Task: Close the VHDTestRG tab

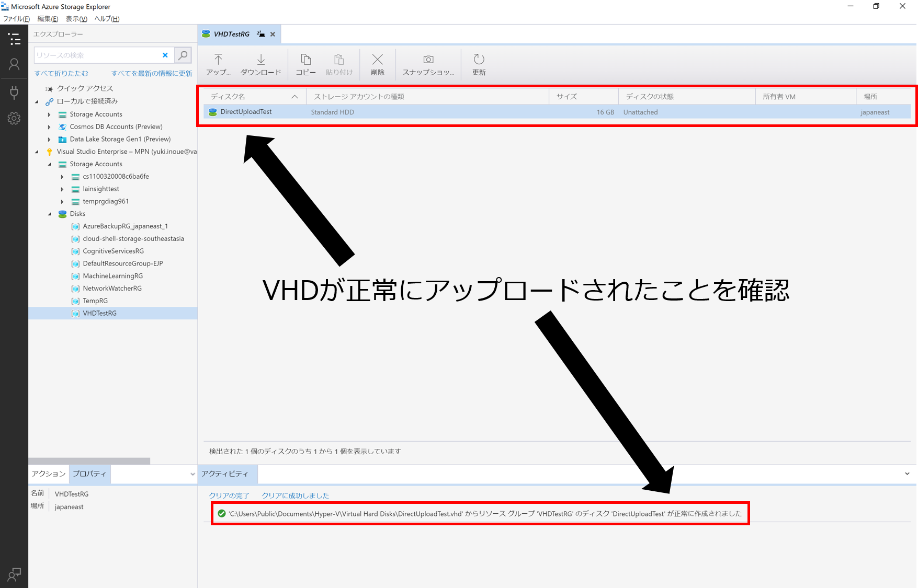Action: coord(273,34)
